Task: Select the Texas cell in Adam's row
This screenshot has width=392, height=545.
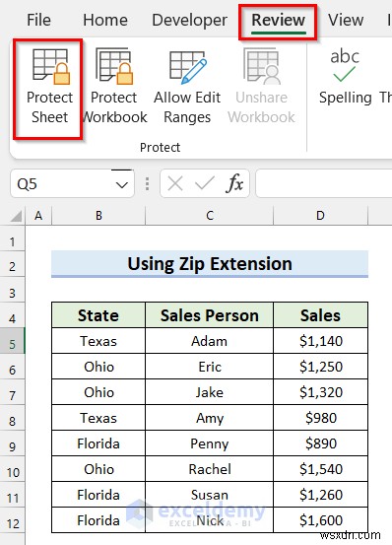Action: click(x=98, y=341)
